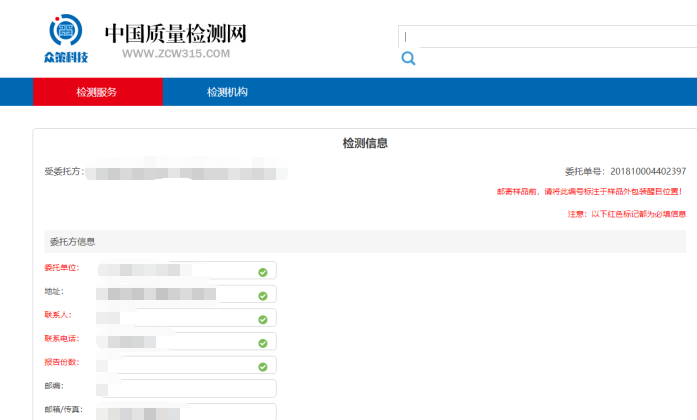
Task: Click the red 联系人 field label
Action: 58,315
